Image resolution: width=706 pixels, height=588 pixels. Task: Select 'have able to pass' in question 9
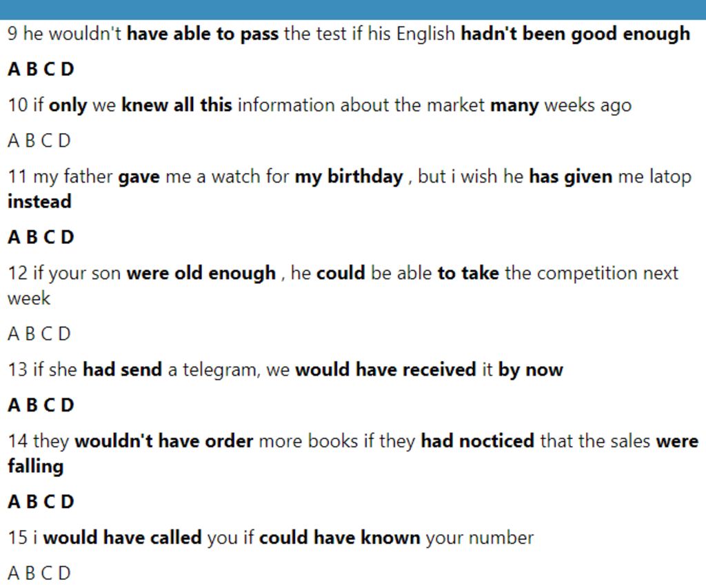[x=203, y=34]
